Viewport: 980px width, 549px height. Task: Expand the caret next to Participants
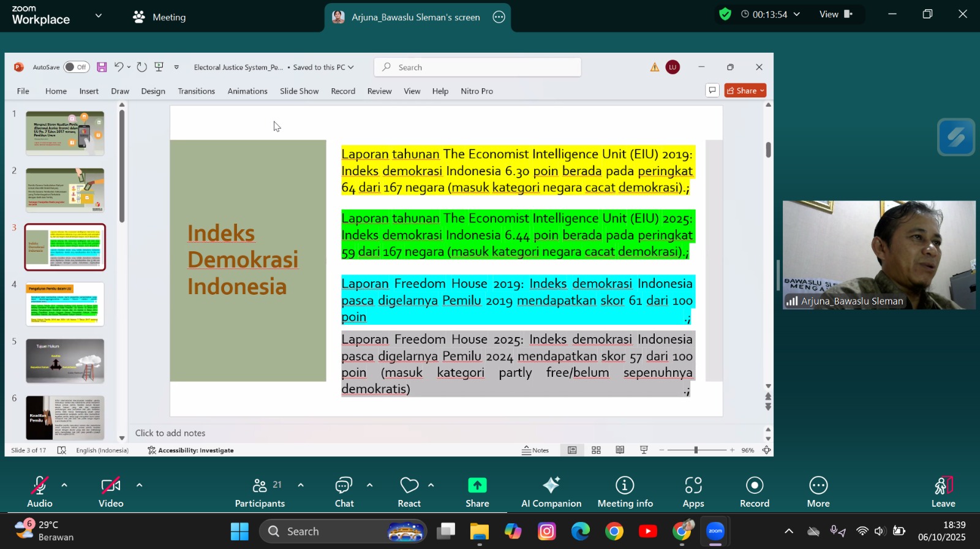tap(300, 485)
